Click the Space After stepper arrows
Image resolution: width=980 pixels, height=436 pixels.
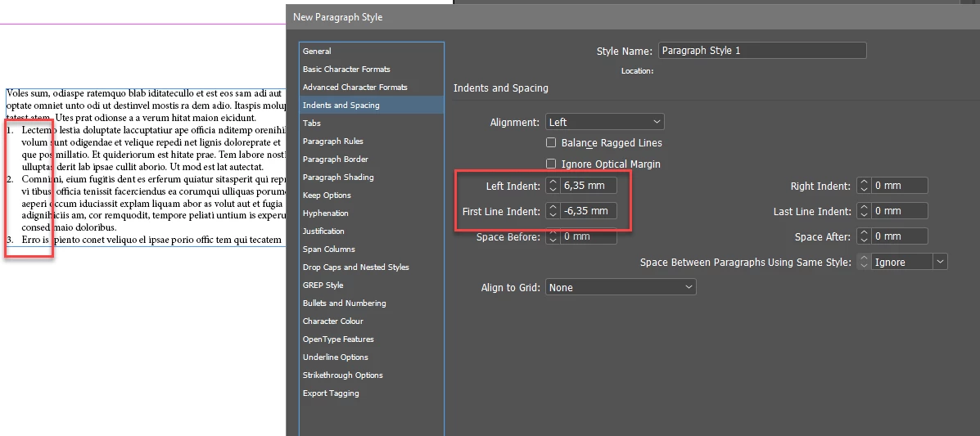pyautogui.click(x=863, y=236)
